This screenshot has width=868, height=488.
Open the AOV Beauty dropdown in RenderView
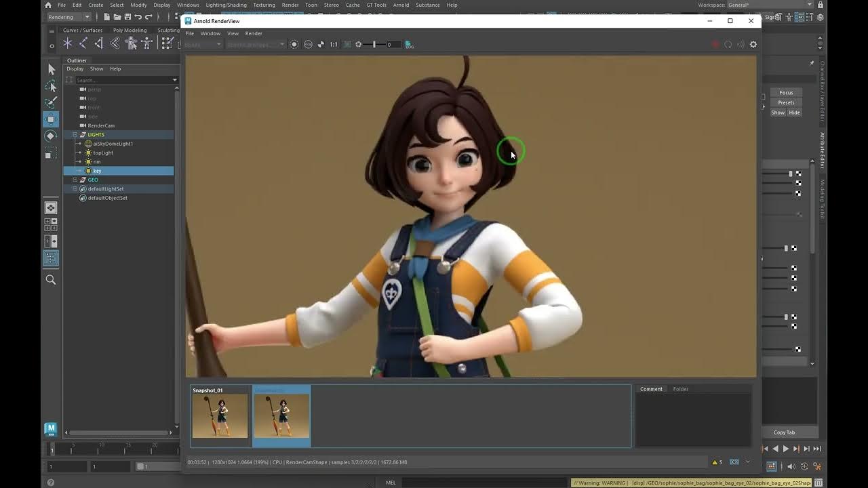pyautogui.click(x=203, y=45)
